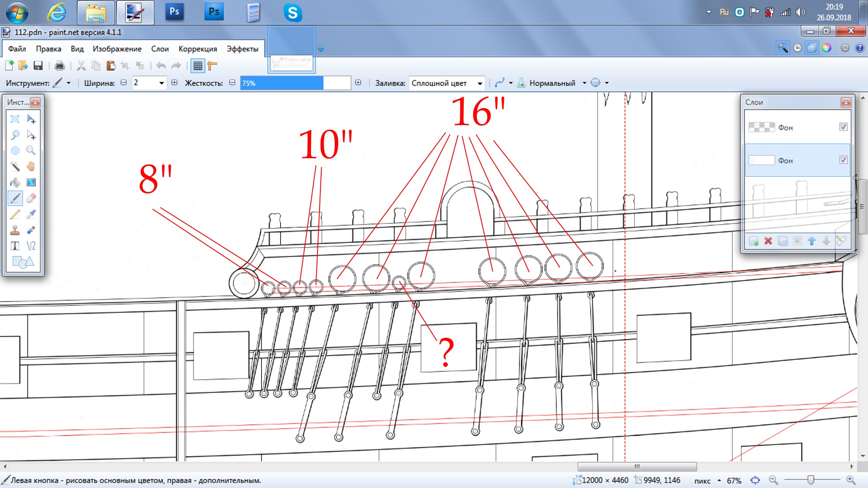
Task: Toggle the Layers window button
Action: 812,48
